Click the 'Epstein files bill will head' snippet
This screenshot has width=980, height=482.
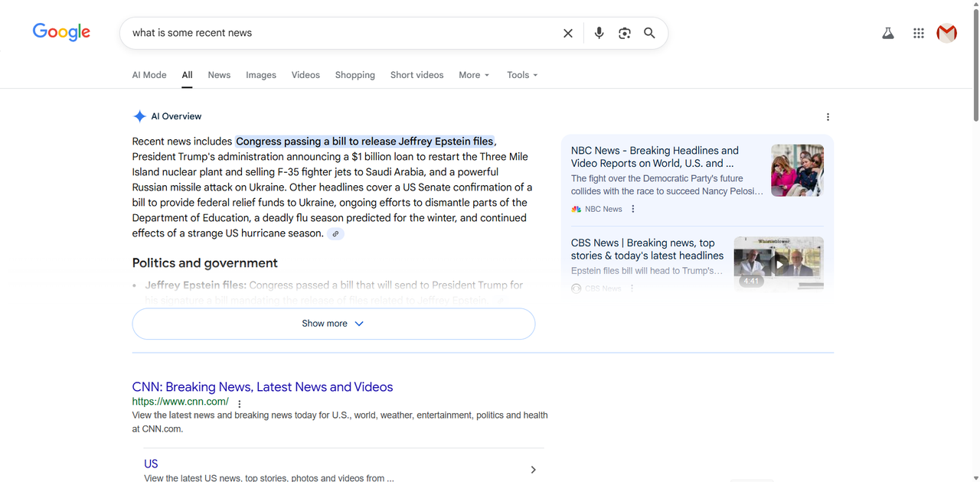[647, 271]
